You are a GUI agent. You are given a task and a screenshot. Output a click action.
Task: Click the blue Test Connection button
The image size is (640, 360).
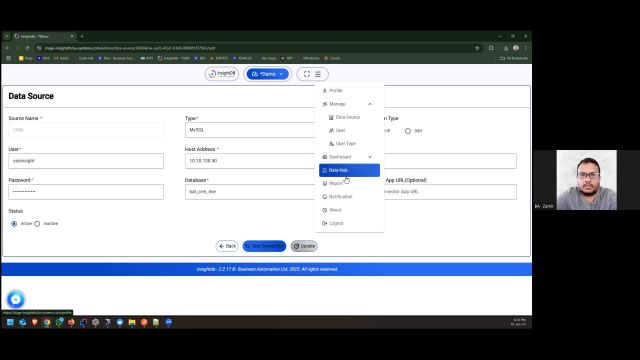point(264,246)
